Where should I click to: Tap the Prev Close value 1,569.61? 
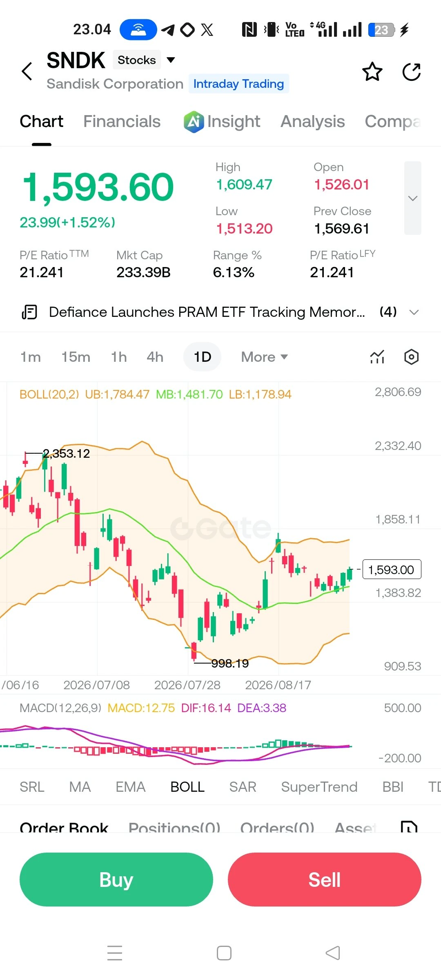[342, 229]
